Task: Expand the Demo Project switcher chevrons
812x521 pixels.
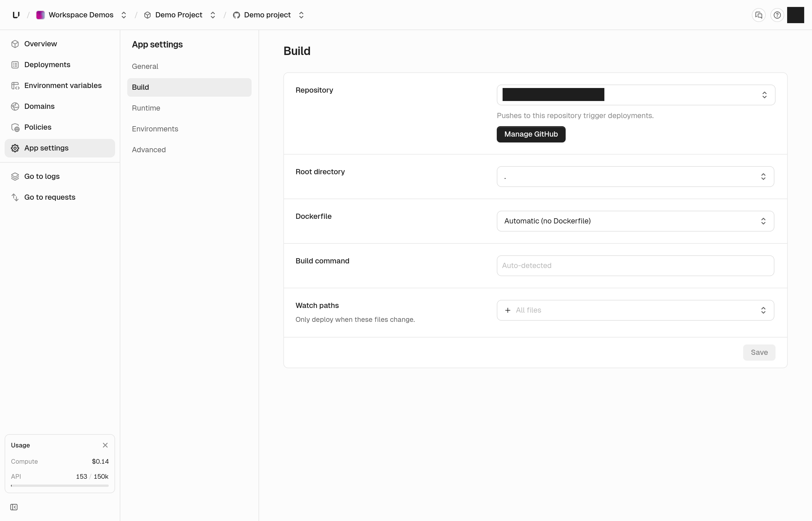Action: coord(213,15)
